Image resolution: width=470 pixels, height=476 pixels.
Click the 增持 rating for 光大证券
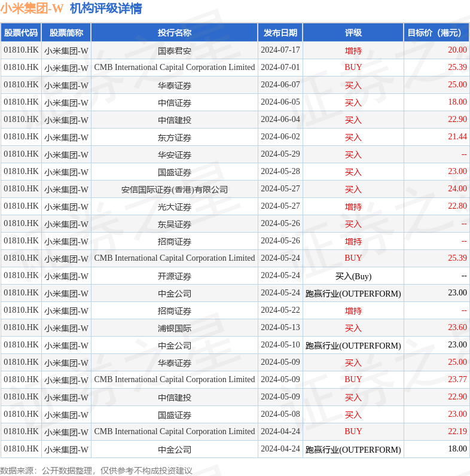point(353,207)
